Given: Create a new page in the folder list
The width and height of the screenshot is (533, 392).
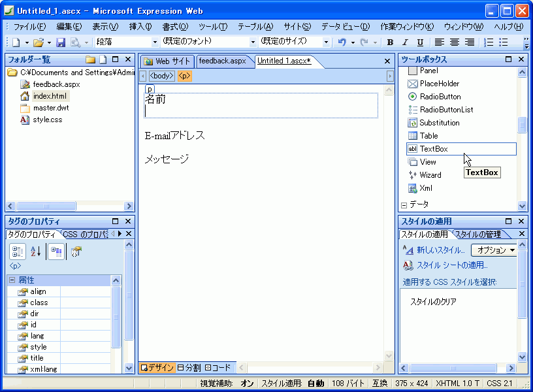Looking at the screenshot, I should [x=103, y=59].
